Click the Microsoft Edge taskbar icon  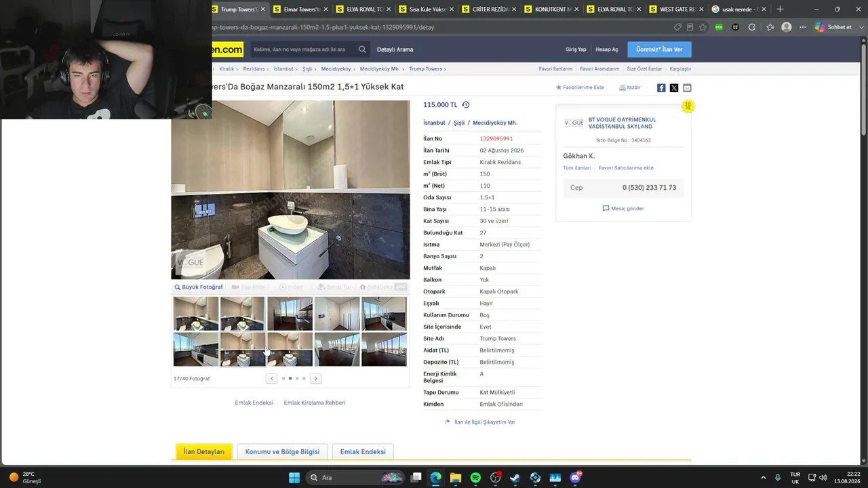click(435, 478)
